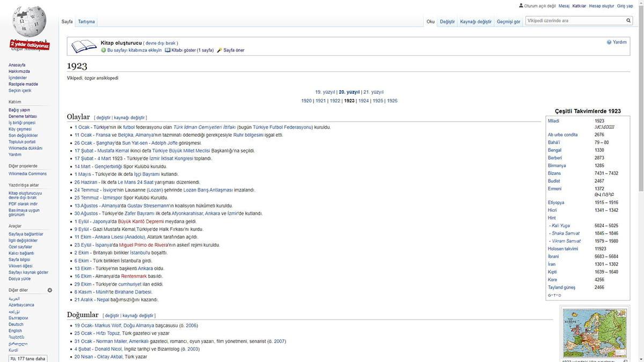Click the Giriş yap link

[x=625, y=5]
